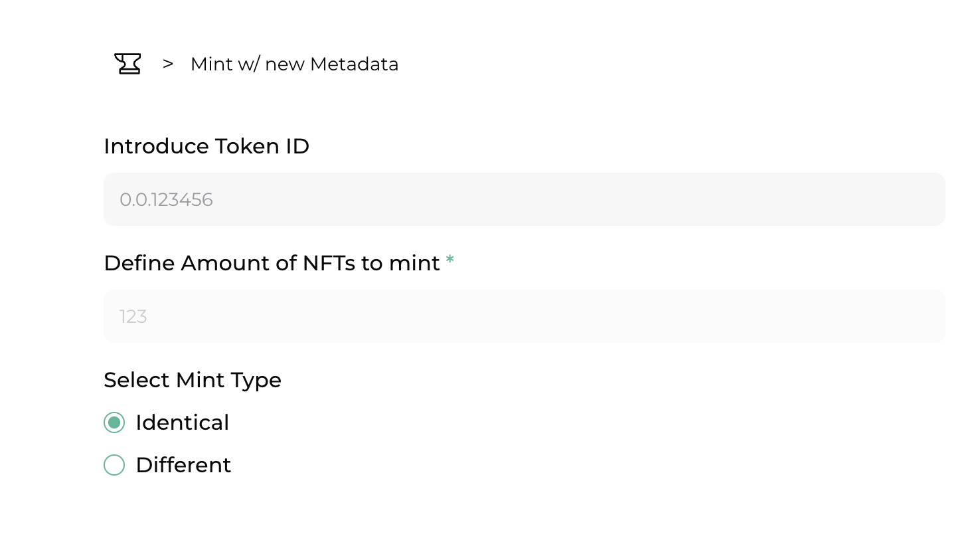
Task: Click the Introduce Token ID label
Action: coord(206,146)
